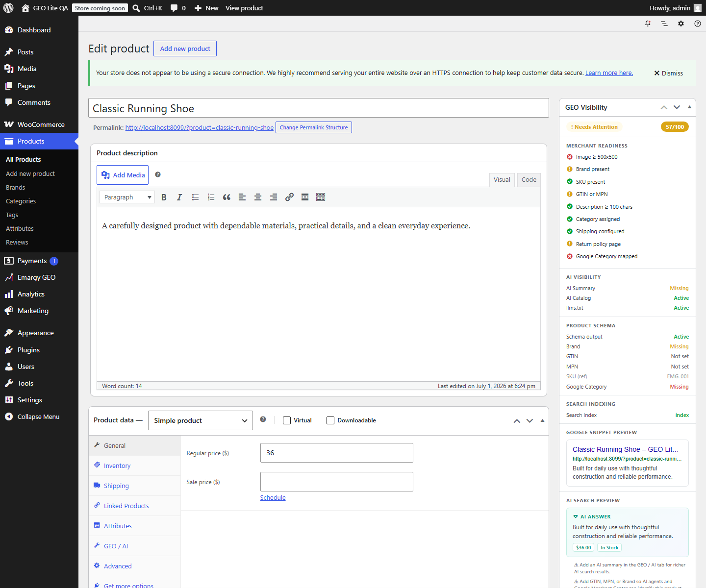This screenshot has width=706, height=588.
Task: Open the Linked Products tab
Action: point(135,506)
